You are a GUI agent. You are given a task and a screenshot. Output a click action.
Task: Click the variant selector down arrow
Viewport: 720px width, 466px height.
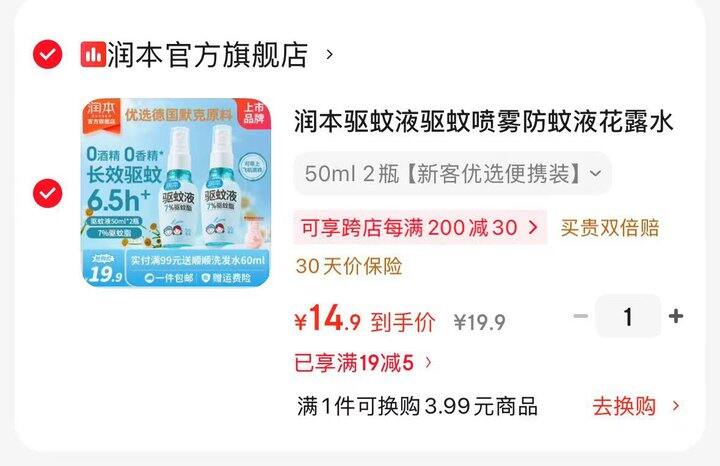click(x=596, y=174)
